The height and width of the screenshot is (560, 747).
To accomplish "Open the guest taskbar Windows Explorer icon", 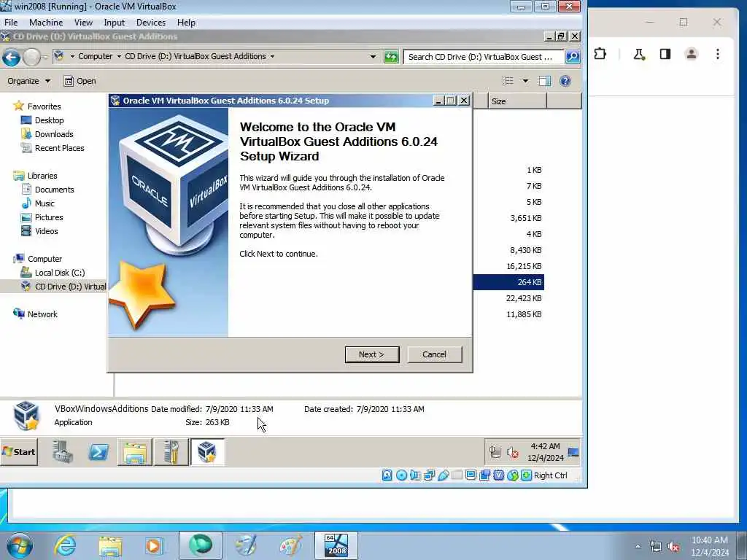I will coord(135,452).
